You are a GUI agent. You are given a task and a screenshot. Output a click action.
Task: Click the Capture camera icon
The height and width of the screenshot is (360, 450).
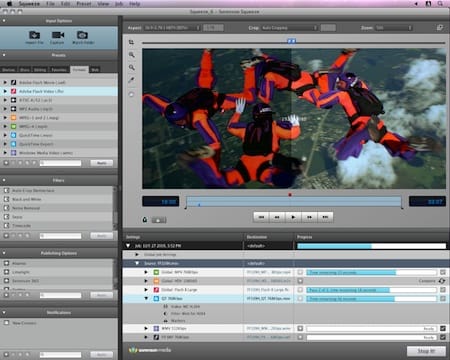click(x=58, y=35)
